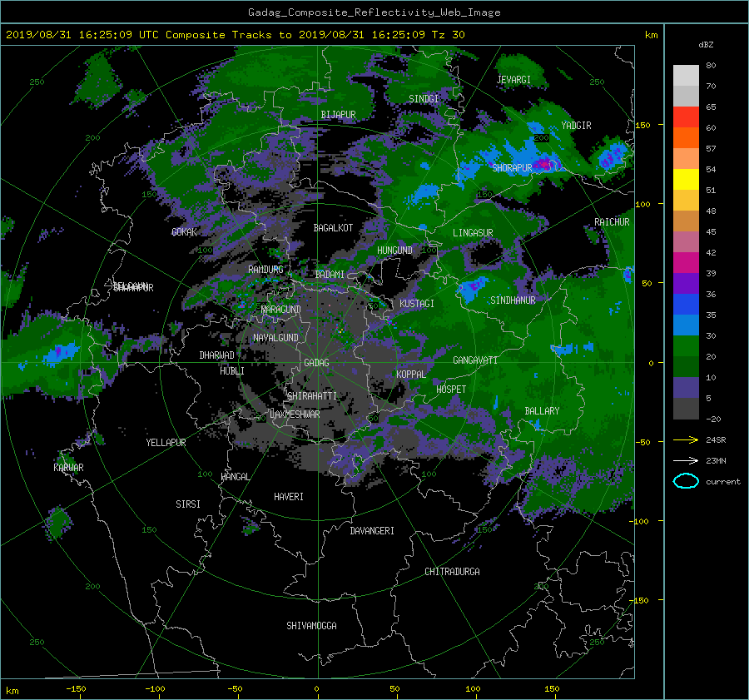Screen dimensions: 749x700
Task: Click the NAVALGUND city label
Action: [x=275, y=338]
